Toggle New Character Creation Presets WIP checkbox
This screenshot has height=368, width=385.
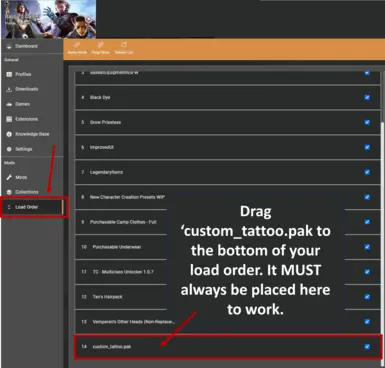[x=367, y=197]
